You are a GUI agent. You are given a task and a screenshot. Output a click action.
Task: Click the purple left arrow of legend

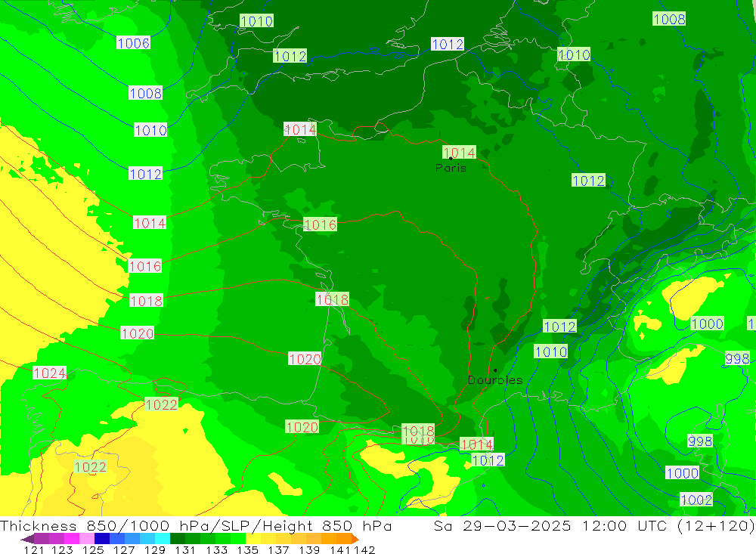(x=27, y=539)
